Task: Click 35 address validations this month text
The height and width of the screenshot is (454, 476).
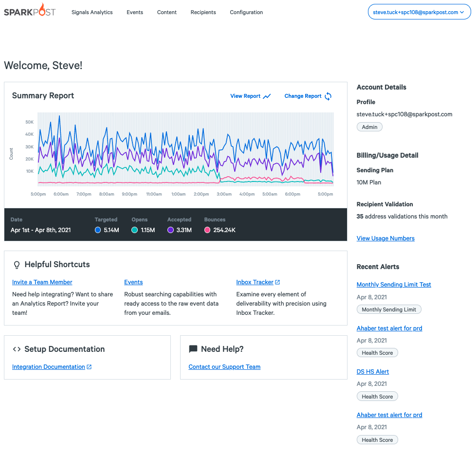Action: click(402, 217)
